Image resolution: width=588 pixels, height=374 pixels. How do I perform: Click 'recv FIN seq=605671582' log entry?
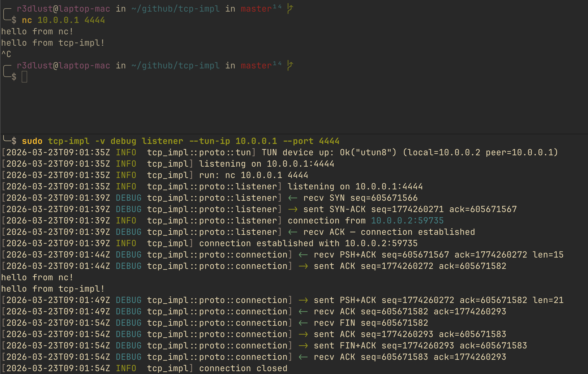click(x=371, y=323)
